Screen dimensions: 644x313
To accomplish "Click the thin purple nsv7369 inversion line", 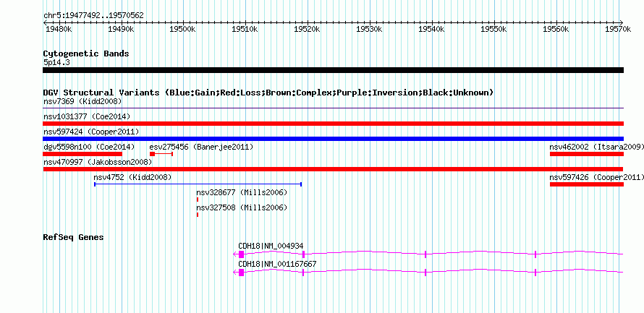I will [x=333, y=108].
